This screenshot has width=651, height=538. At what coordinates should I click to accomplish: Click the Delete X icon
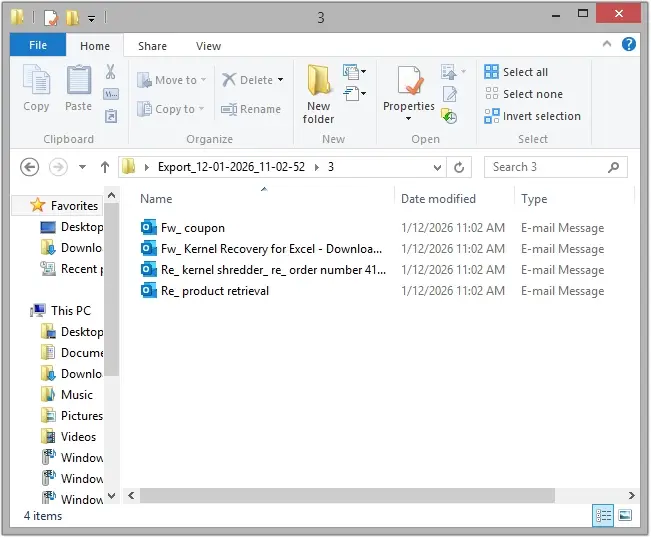pos(229,79)
